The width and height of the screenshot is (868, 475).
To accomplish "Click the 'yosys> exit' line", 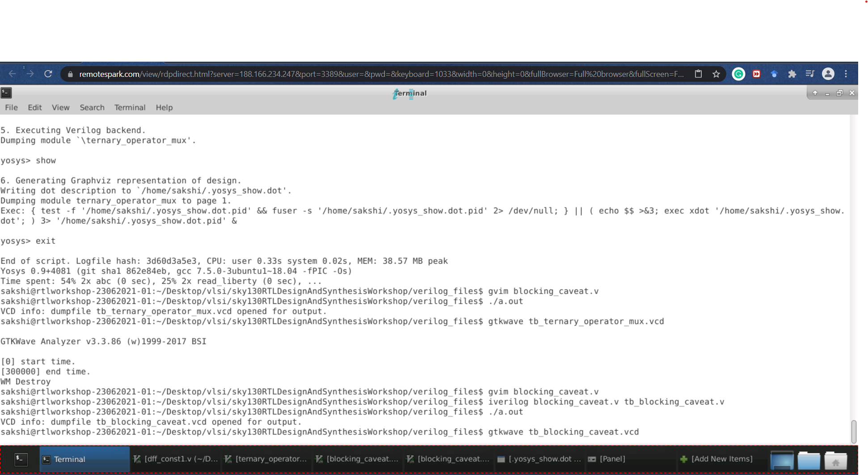I will (x=28, y=241).
